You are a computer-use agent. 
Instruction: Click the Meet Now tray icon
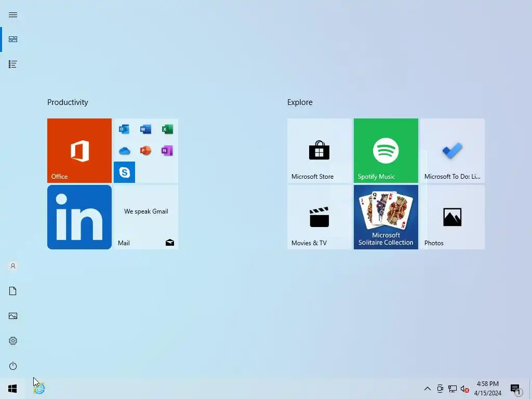[440, 389]
